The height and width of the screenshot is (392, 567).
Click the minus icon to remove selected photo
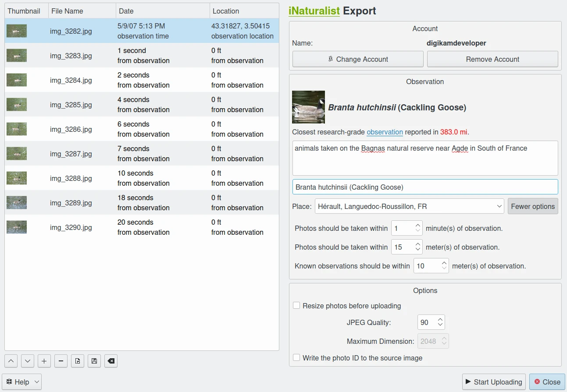coord(61,361)
